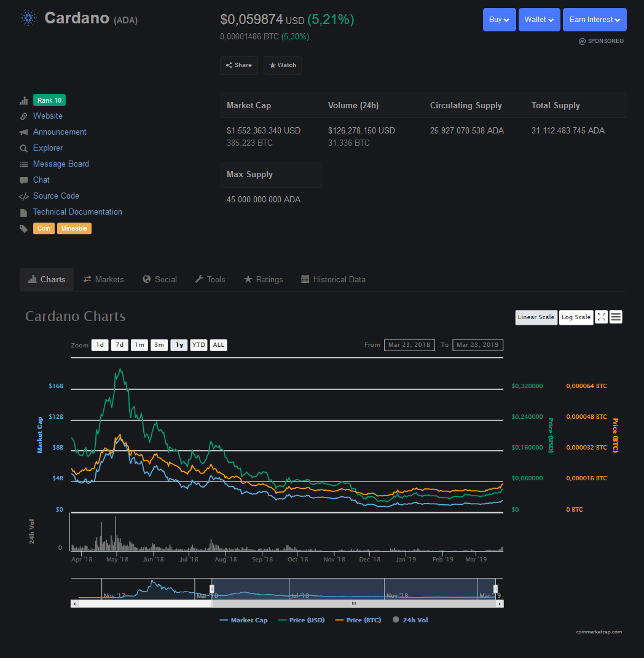Set chart zoom to 3m
This screenshot has width=644, height=658.
[x=159, y=345]
